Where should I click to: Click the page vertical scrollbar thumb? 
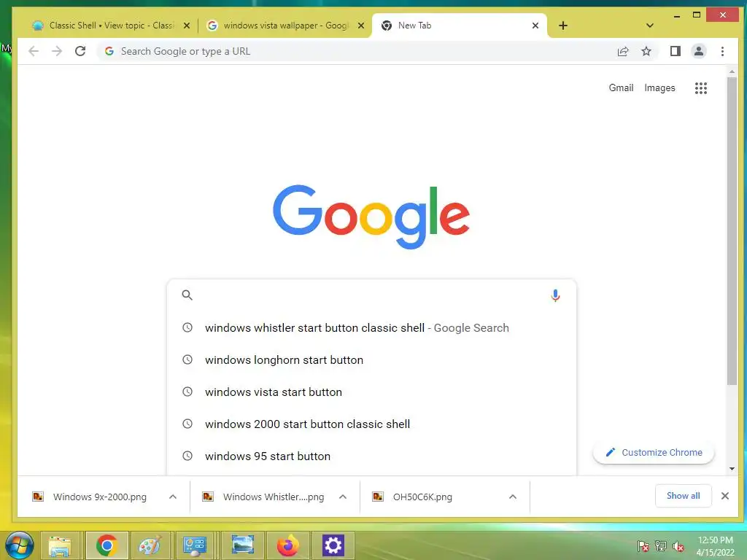click(732, 231)
